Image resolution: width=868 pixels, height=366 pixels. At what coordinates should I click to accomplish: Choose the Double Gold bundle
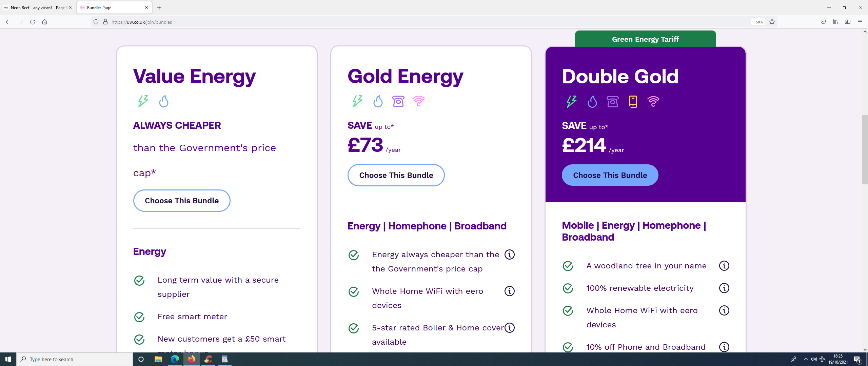[x=610, y=175]
